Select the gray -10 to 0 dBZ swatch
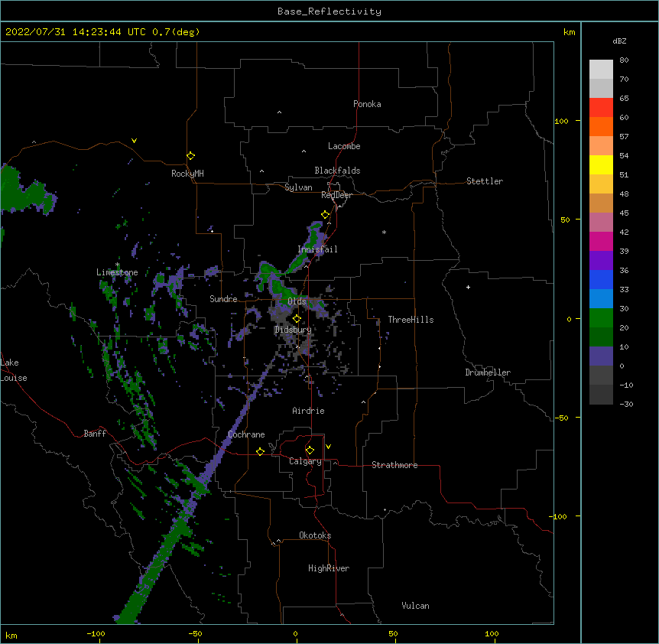This screenshot has width=659, height=644. 601,376
